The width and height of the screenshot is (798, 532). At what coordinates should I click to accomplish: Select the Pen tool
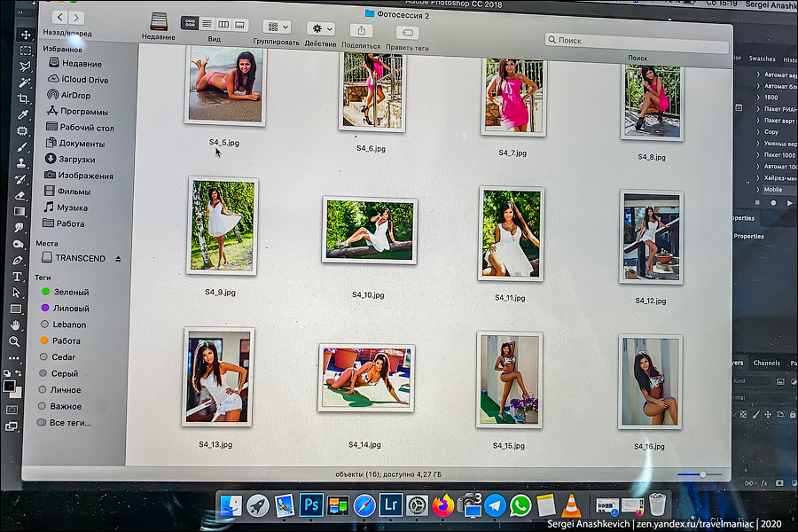(18, 260)
